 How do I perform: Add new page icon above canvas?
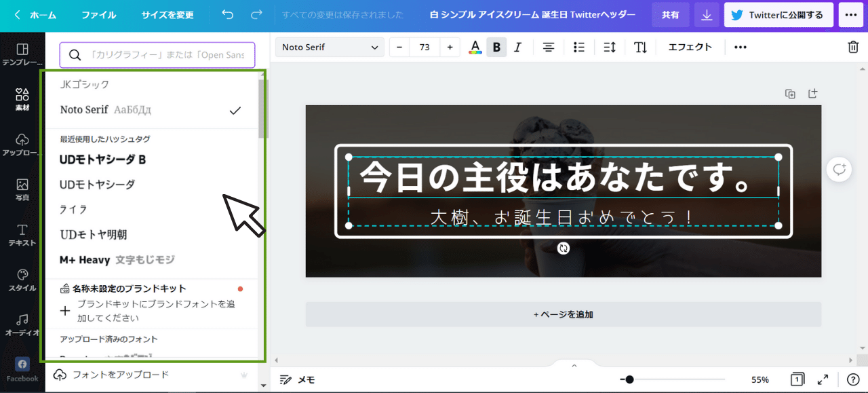(x=813, y=94)
